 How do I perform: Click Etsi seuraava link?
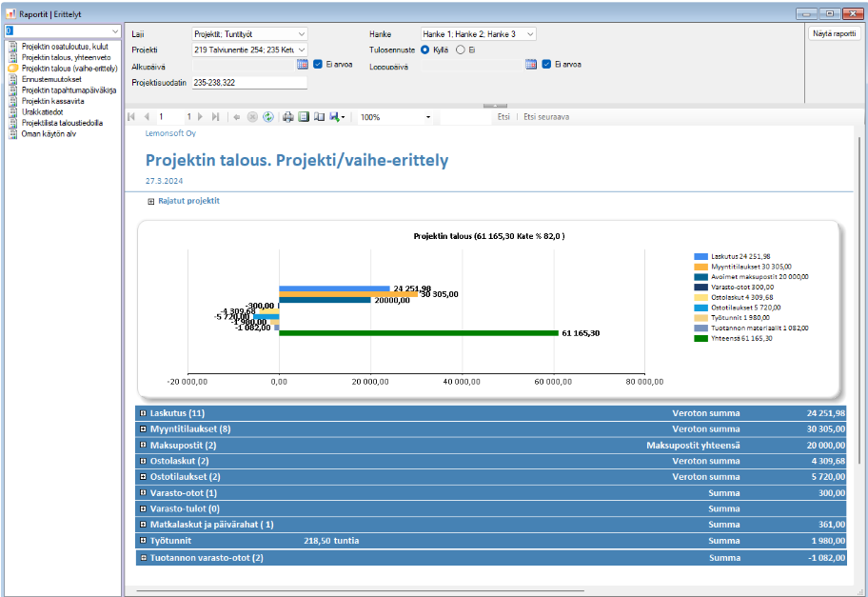point(546,117)
